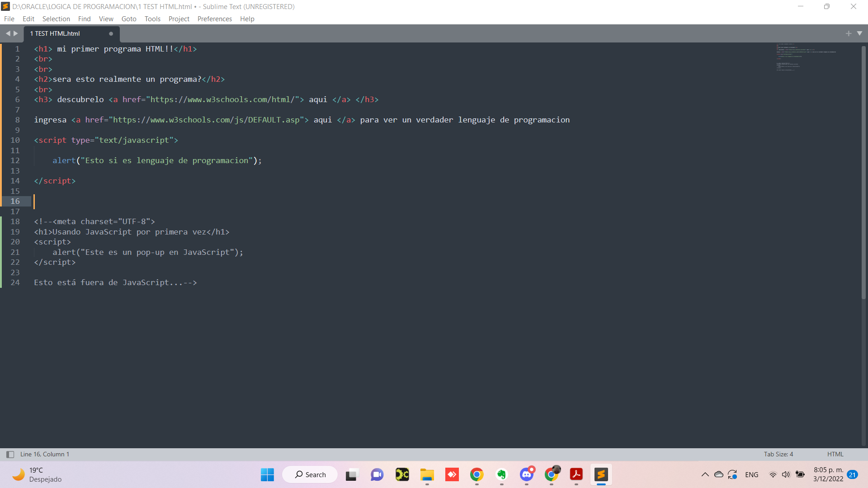Close the tab via unsaved dot indicator

(x=111, y=33)
